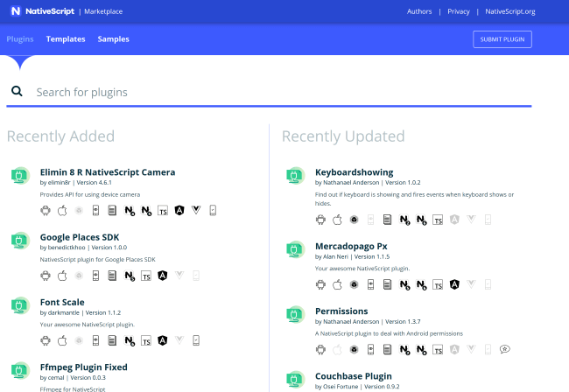Click the Elimin 8 R Camera plug thumbnail
This screenshot has height=392, width=569.
pyautogui.click(x=20, y=176)
